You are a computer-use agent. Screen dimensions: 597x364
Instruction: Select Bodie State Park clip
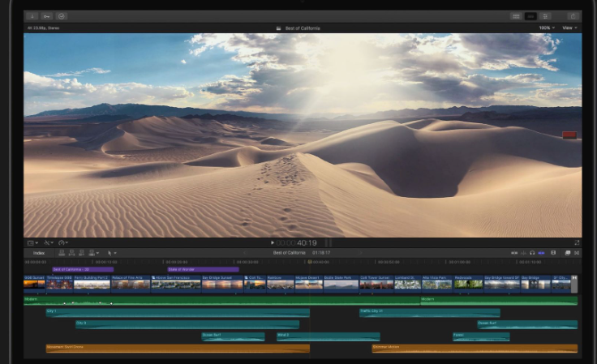(x=341, y=284)
